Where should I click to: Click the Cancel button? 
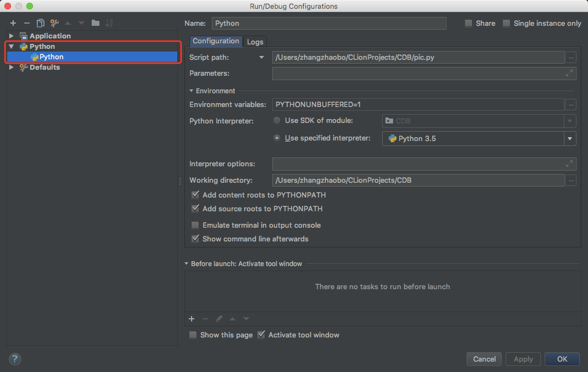click(484, 359)
